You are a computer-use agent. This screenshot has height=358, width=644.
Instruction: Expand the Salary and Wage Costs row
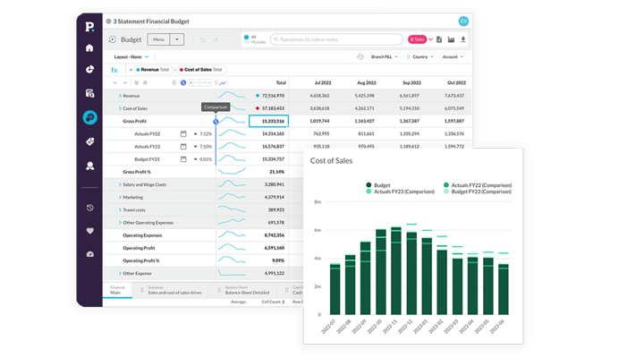[119, 184]
